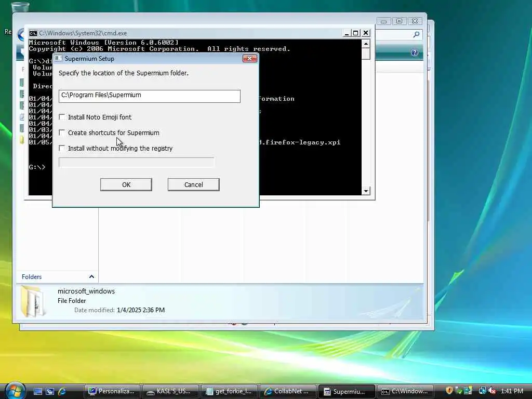Tick Create shortcuts for Supermium
Viewport: 532px width, 399px height.
click(62, 132)
